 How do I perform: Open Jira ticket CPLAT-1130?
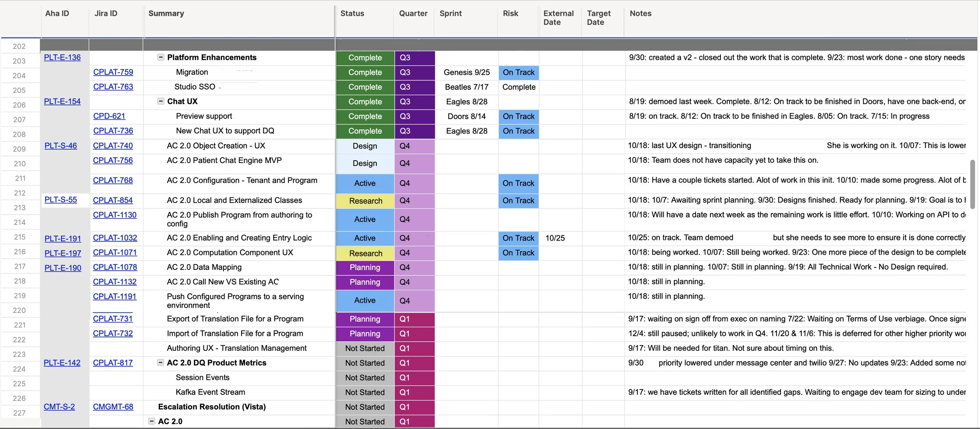[114, 215]
